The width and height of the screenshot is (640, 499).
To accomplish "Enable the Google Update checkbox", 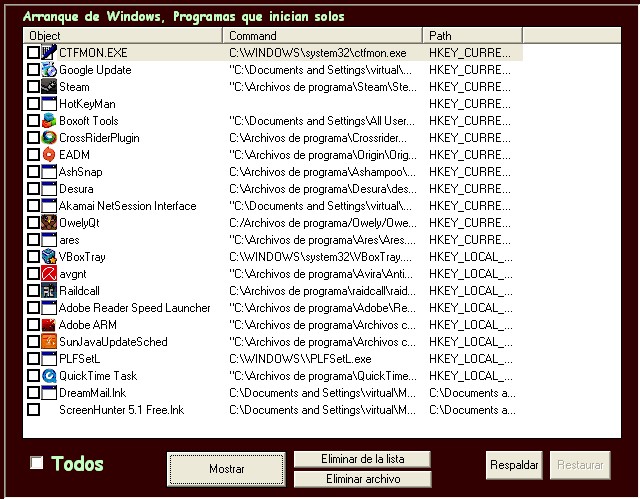I will pyautogui.click(x=33, y=70).
